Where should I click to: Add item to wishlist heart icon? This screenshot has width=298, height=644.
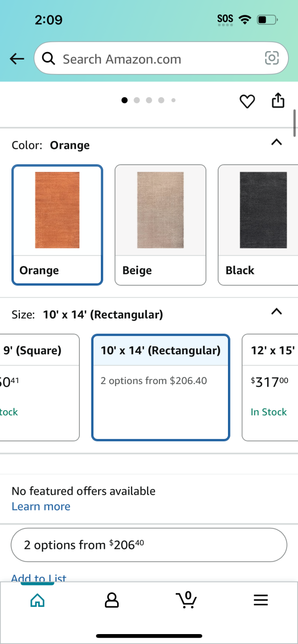pos(247,101)
